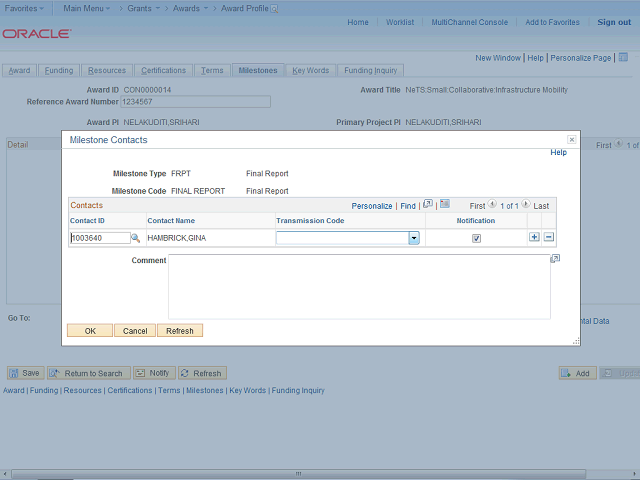The height and width of the screenshot is (480, 640).
Task: Toggle the Notification checkbox for Hambrick, Gina
Action: tap(476, 238)
